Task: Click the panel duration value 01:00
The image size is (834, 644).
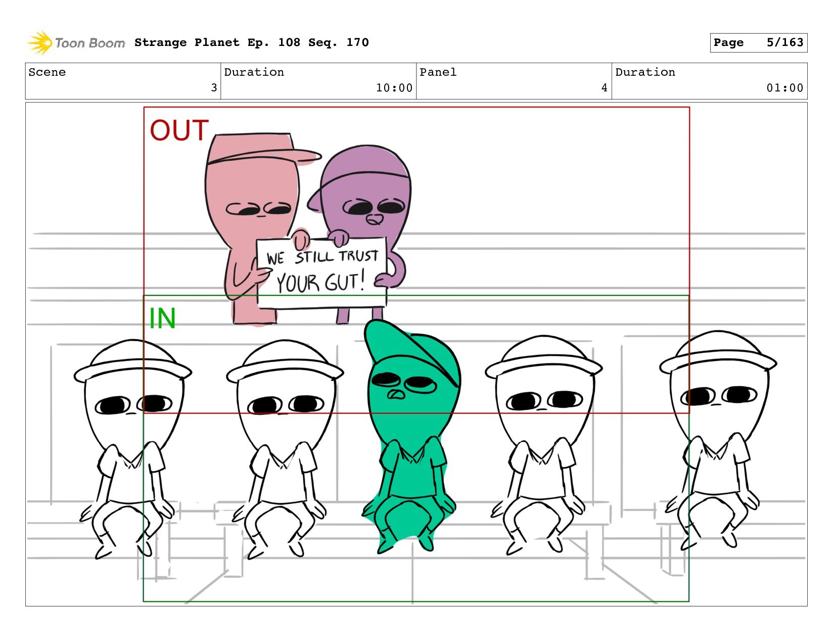Action: pos(785,88)
